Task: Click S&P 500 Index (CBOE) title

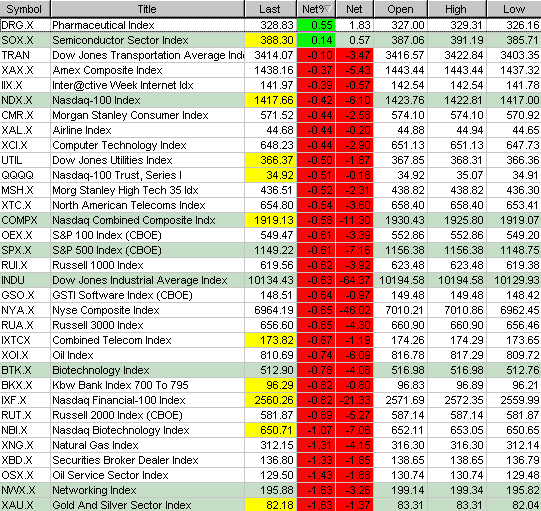Action: click(x=107, y=250)
